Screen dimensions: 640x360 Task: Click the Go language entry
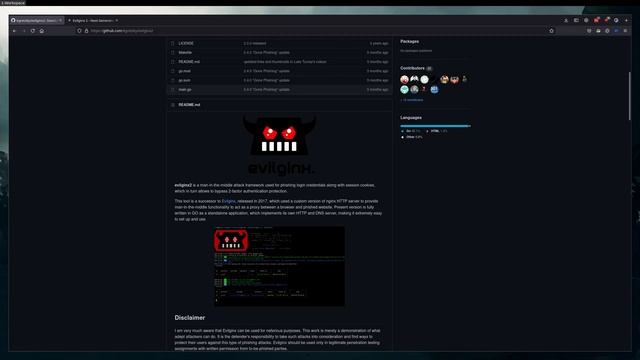[411, 131]
